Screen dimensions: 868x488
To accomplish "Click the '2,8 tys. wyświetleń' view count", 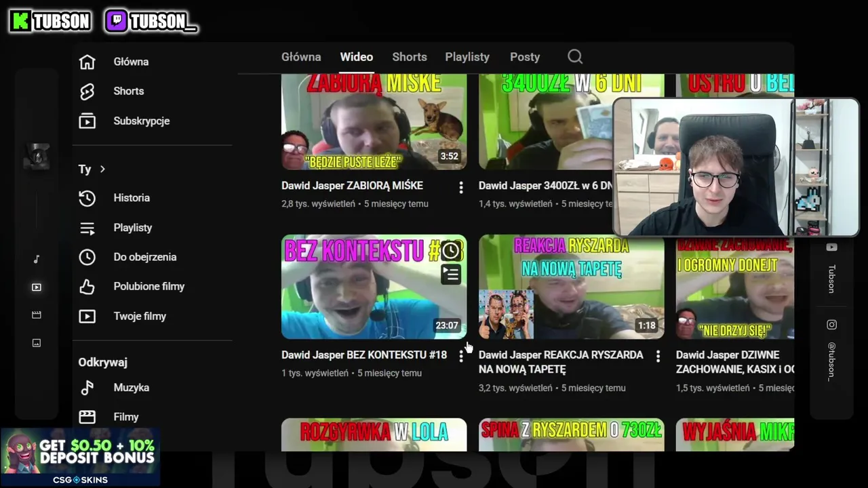I will (318, 204).
